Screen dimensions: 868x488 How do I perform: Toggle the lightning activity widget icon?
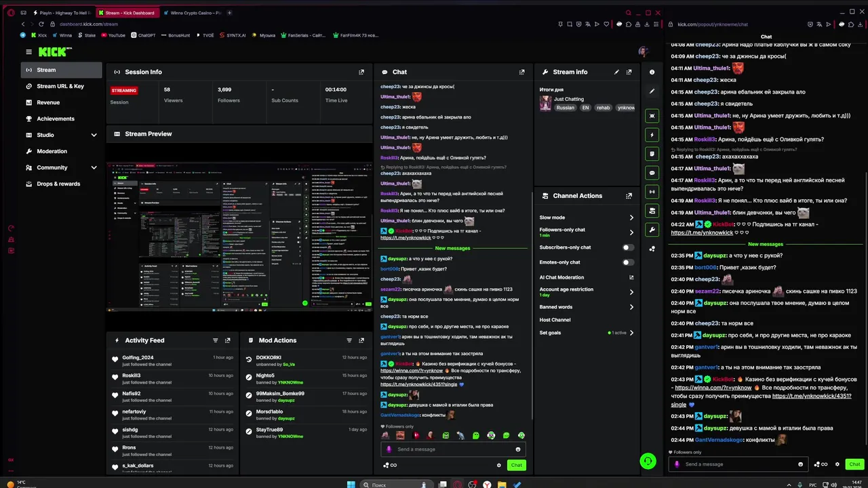pyautogui.click(x=652, y=135)
